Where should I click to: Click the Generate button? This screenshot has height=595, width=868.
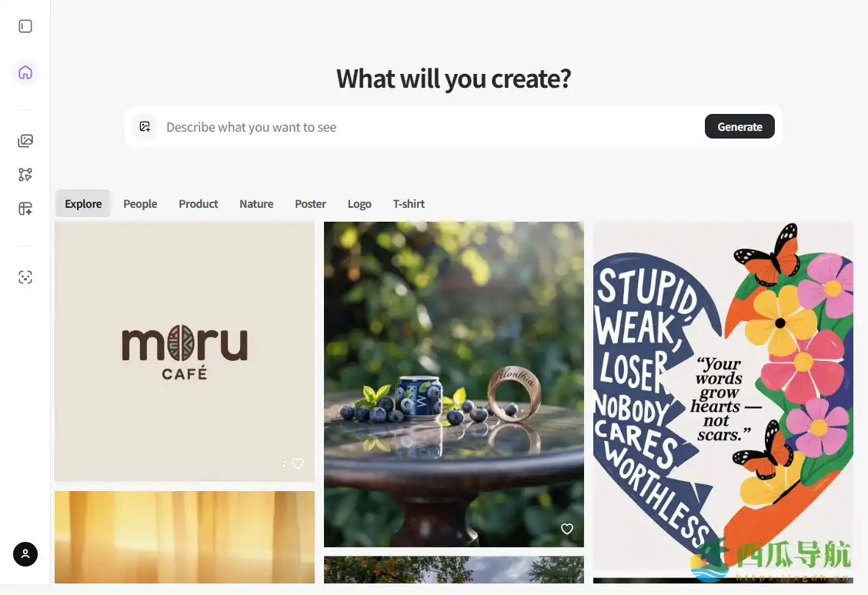739,127
